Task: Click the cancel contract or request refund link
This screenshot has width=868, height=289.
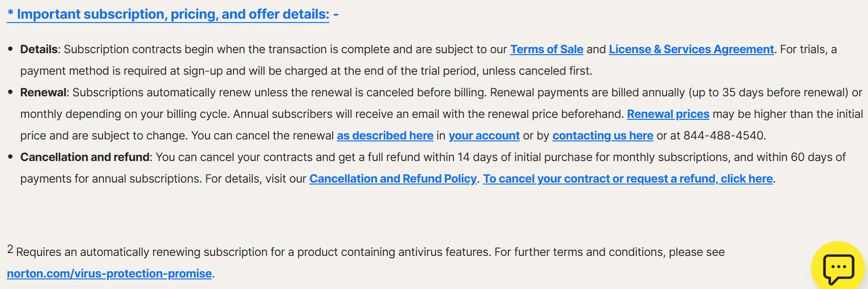Action: tap(628, 179)
